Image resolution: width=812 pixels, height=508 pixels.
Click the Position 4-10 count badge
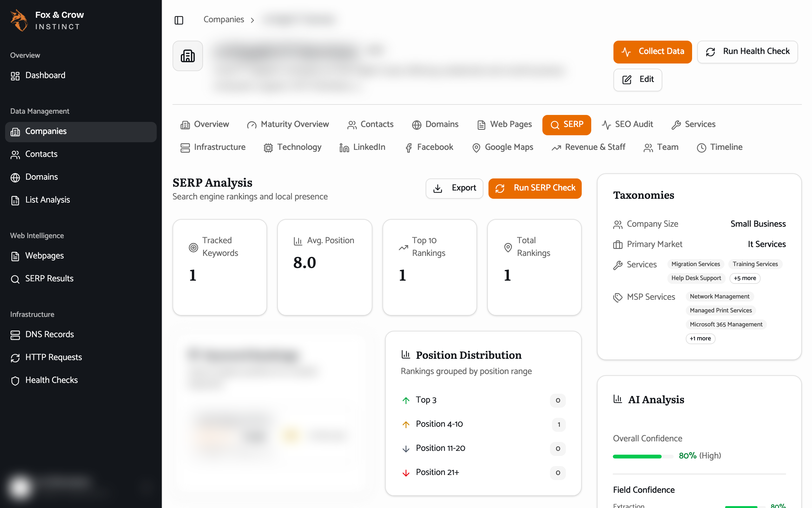559,425
